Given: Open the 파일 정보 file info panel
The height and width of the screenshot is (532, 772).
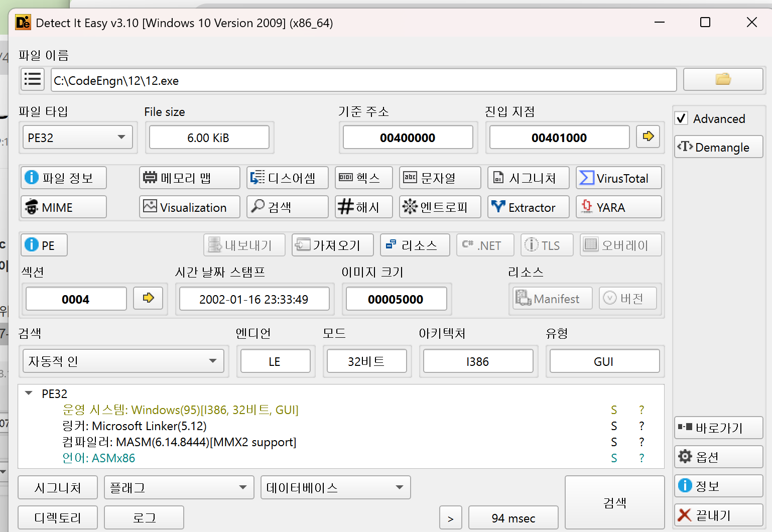Looking at the screenshot, I should [64, 178].
